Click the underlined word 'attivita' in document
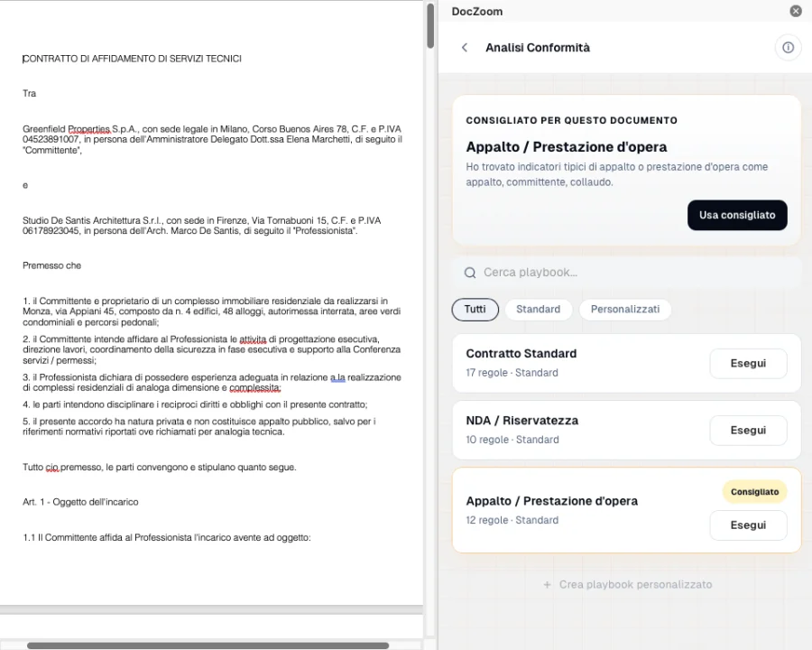 coord(253,339)
